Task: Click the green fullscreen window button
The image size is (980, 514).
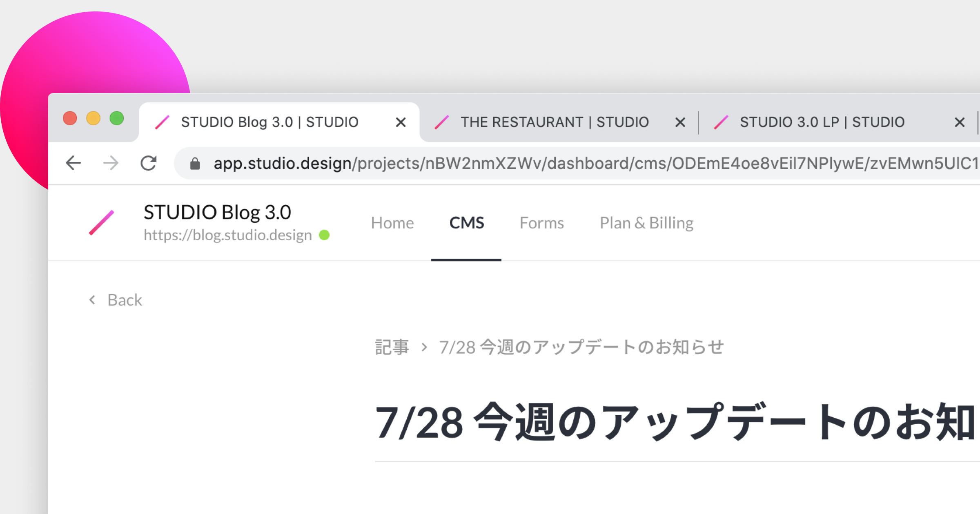Action: click(x=117, y=118)
